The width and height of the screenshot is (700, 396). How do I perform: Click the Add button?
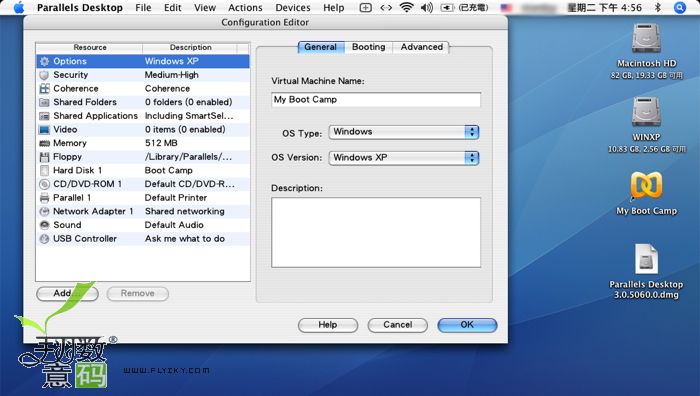coord(67,293)
